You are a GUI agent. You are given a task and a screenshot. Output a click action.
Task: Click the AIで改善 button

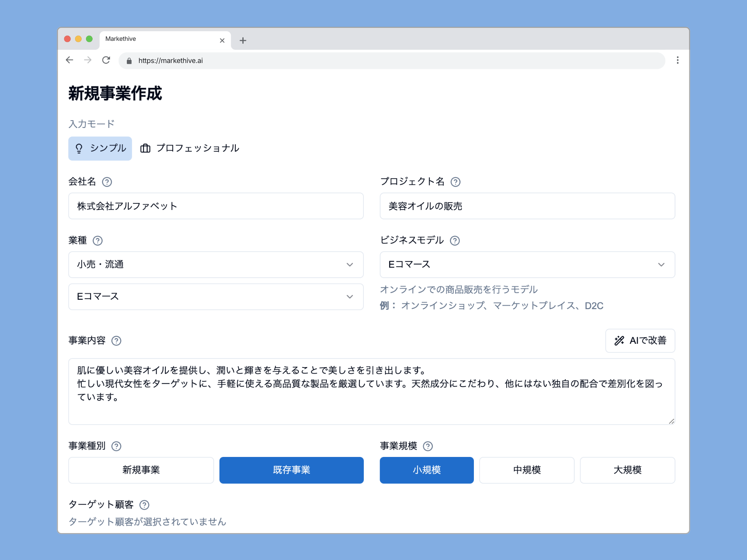[x=640, y=341]
